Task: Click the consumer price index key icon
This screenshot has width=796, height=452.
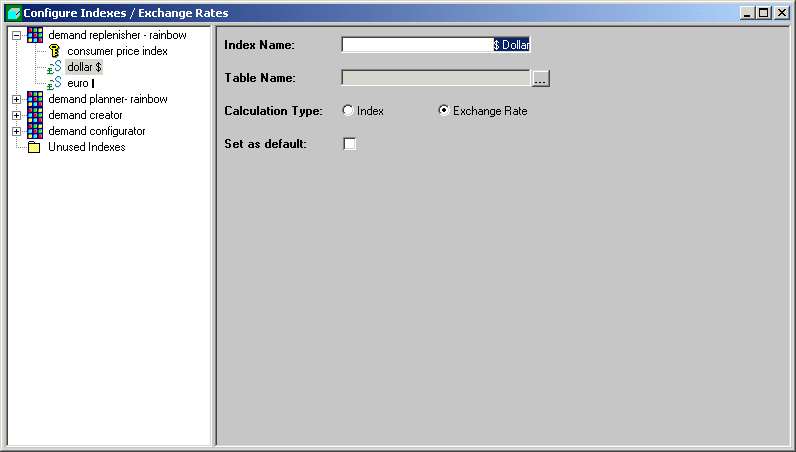Action: point(54,51)
